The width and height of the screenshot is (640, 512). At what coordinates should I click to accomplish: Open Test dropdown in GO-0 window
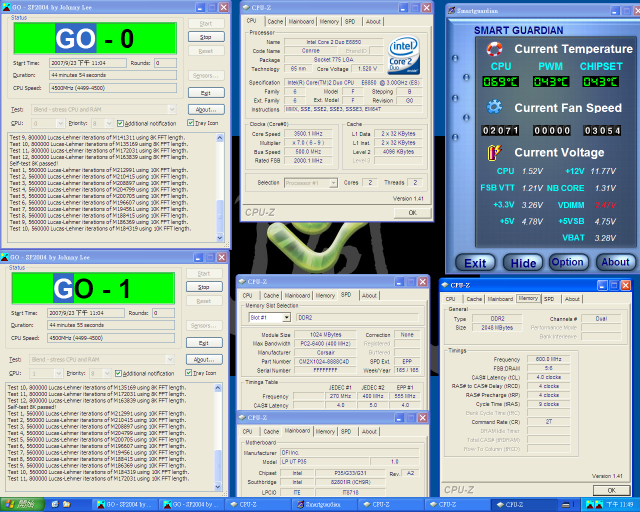pos(172,109)
